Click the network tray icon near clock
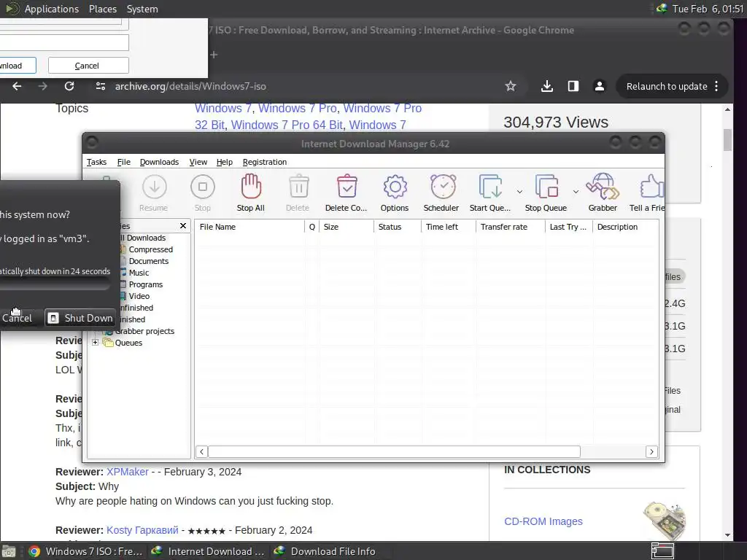The width and height of the screenshot is (747, 560). coord(662,9)
